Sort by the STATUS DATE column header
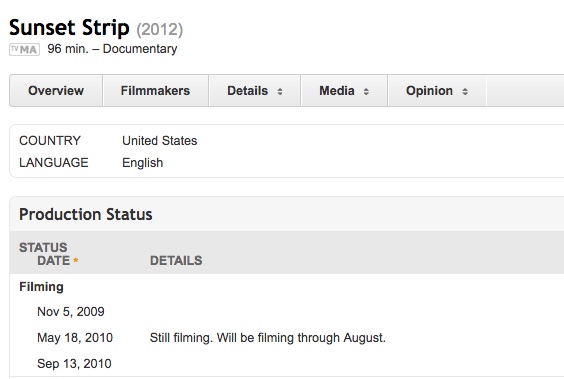 point(49,254)
